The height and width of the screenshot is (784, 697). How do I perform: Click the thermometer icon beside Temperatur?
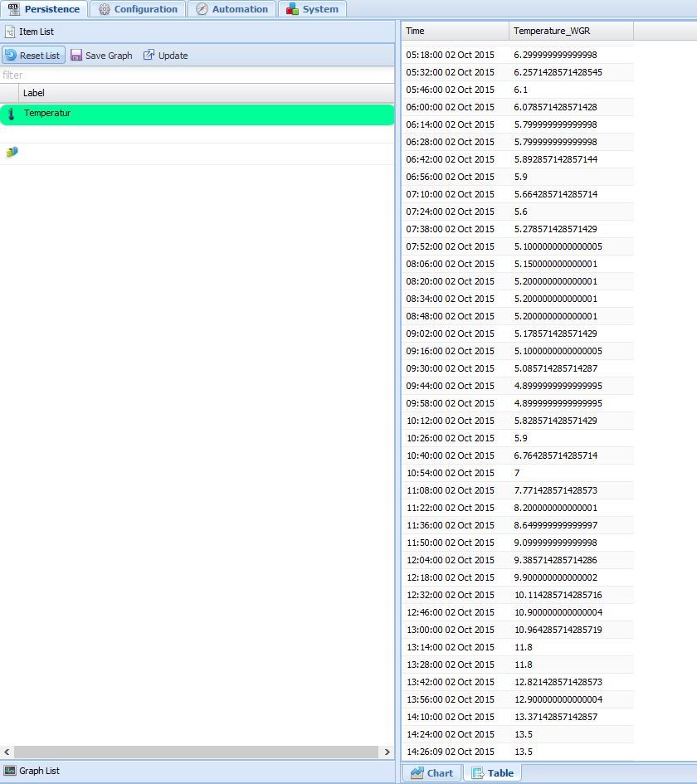11,114
